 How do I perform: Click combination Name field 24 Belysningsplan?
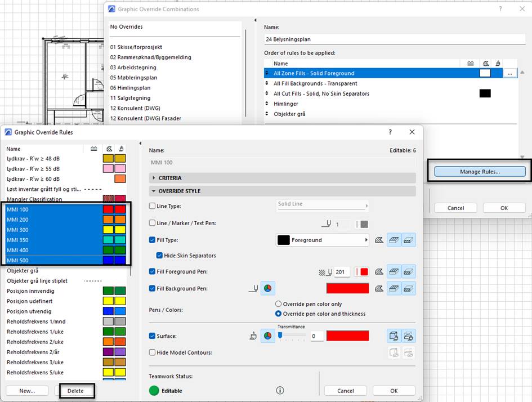click(x=395, y=39)
